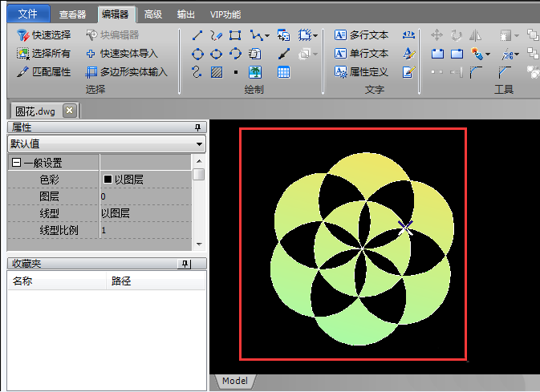
Task: Click the Insert block icon
Action: (x=283, y=35)
